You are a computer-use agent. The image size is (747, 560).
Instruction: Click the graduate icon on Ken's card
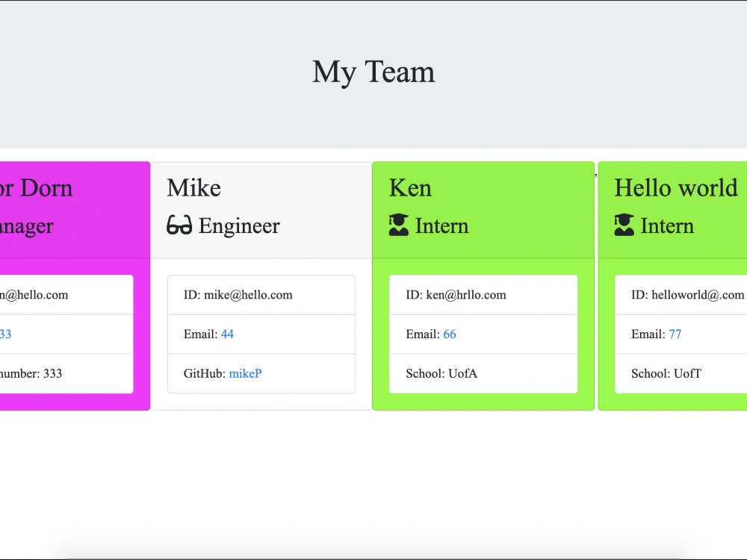point(399,225)
